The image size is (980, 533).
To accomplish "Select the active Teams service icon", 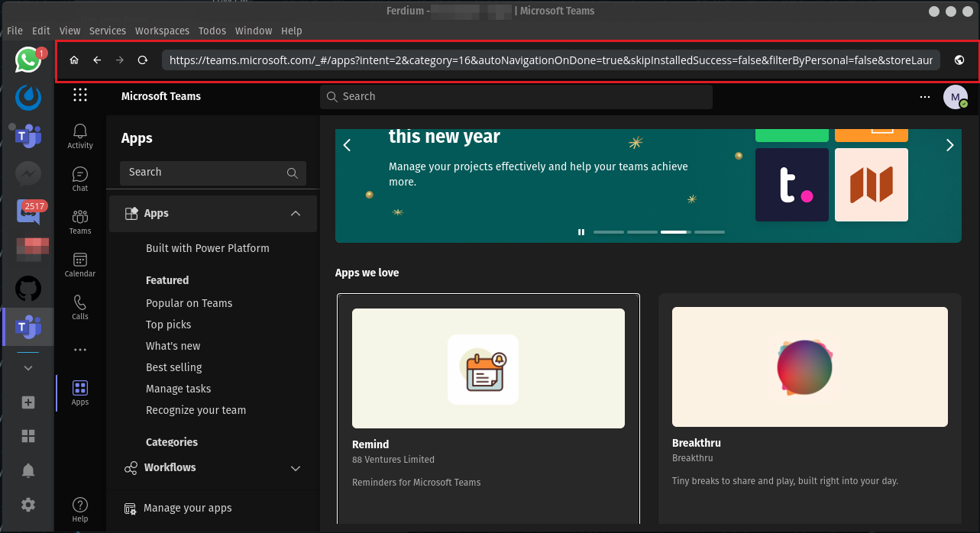I will pyautogui.click(x=28, y=327).
